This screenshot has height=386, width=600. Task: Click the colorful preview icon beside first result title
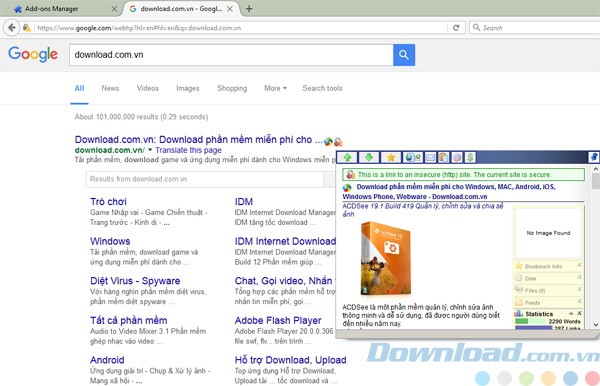pos(328,142)
